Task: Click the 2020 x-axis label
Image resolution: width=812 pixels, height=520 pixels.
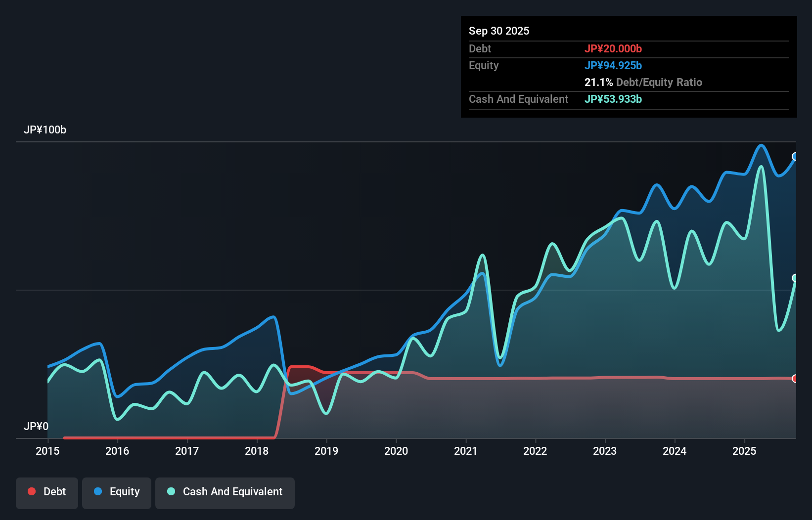Action: click(x=396, y=451)
